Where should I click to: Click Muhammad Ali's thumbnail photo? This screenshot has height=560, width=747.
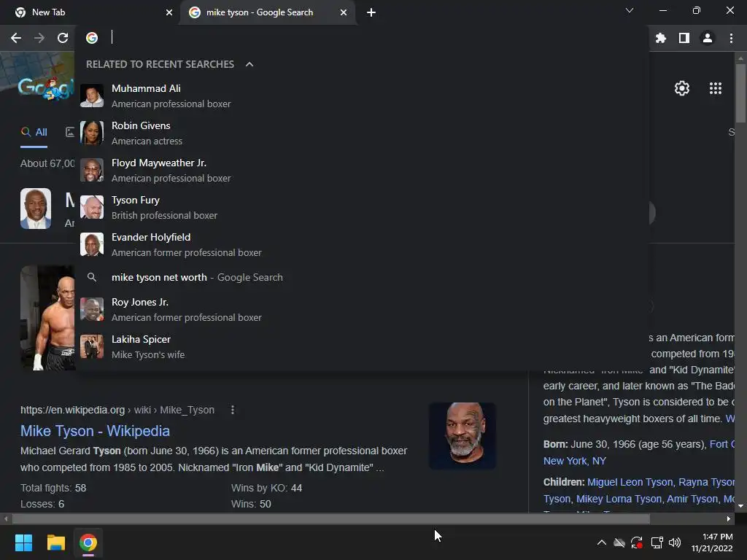(92, 96)
